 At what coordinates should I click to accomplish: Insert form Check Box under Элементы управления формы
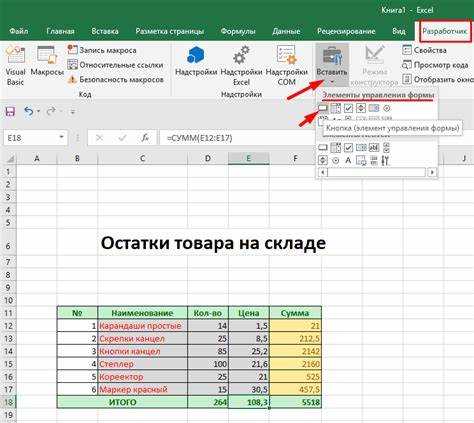[348, 108]
